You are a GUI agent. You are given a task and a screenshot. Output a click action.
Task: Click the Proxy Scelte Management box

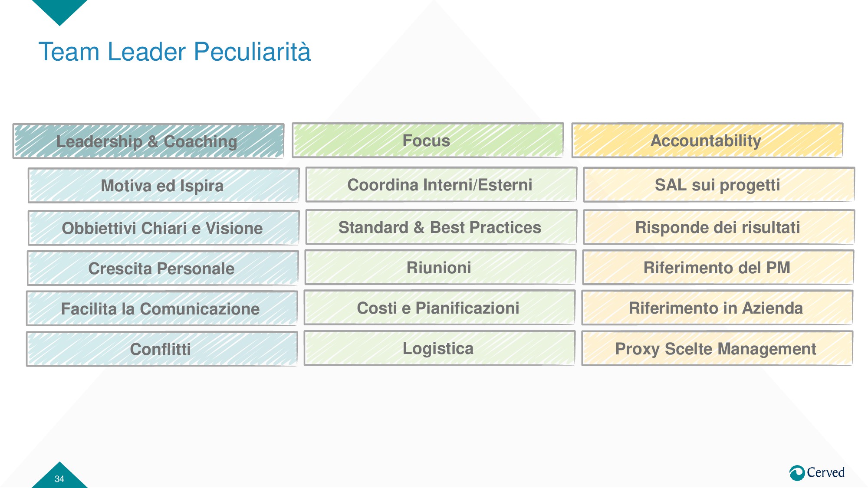(717, 349)
